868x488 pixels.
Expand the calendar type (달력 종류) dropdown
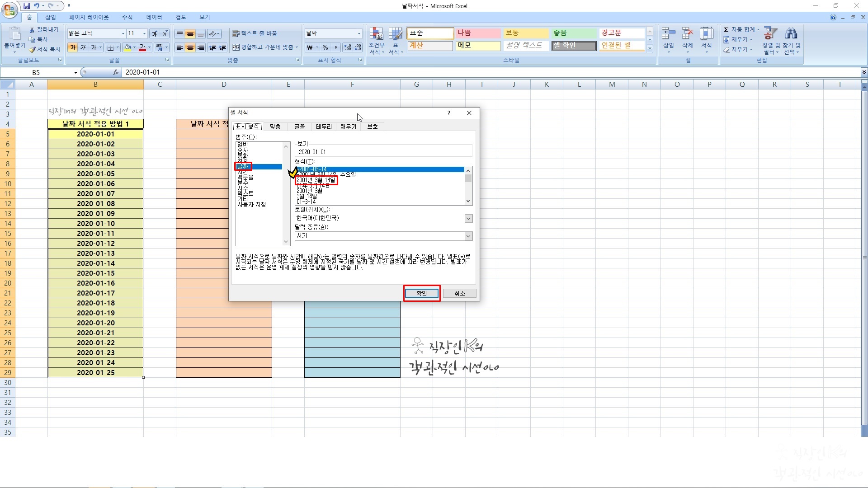pyautogui.click(x=468, y=236)
